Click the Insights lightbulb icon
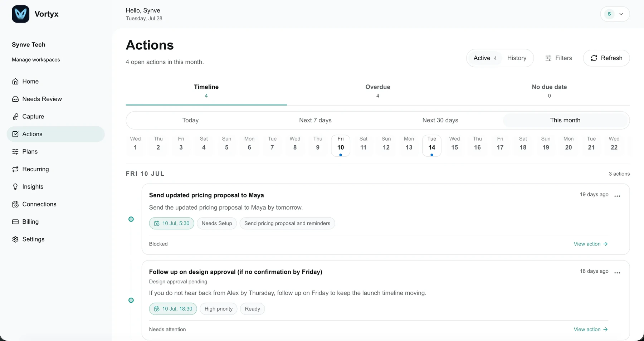The height and width of the screenshot is (341, 644). tap(15, 187)
